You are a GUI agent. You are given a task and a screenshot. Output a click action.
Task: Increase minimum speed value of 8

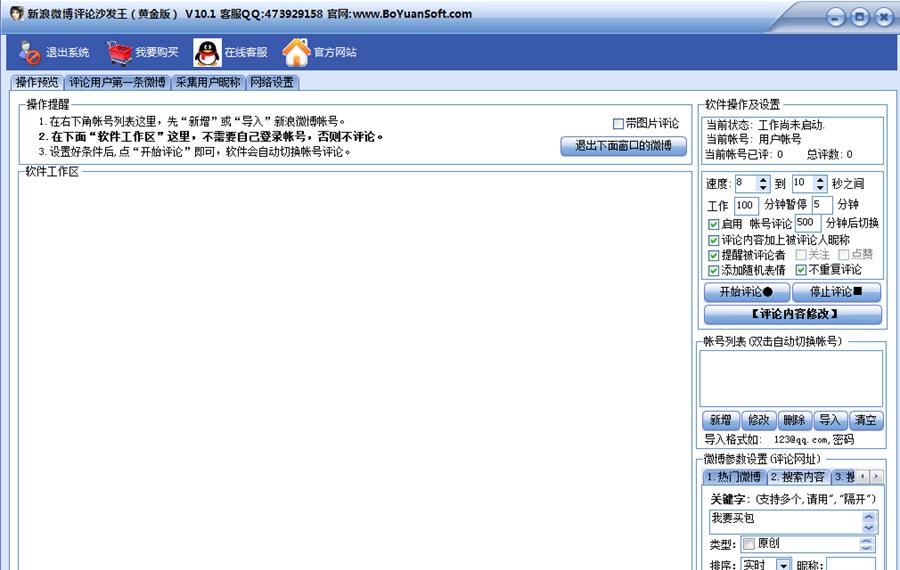click(x=763, y=180)
